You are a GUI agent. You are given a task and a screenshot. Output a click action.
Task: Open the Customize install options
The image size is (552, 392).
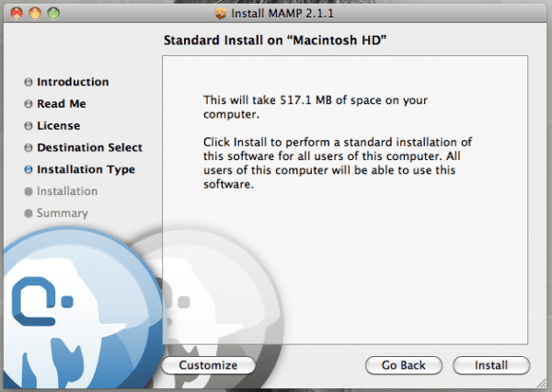coord(208,365)
